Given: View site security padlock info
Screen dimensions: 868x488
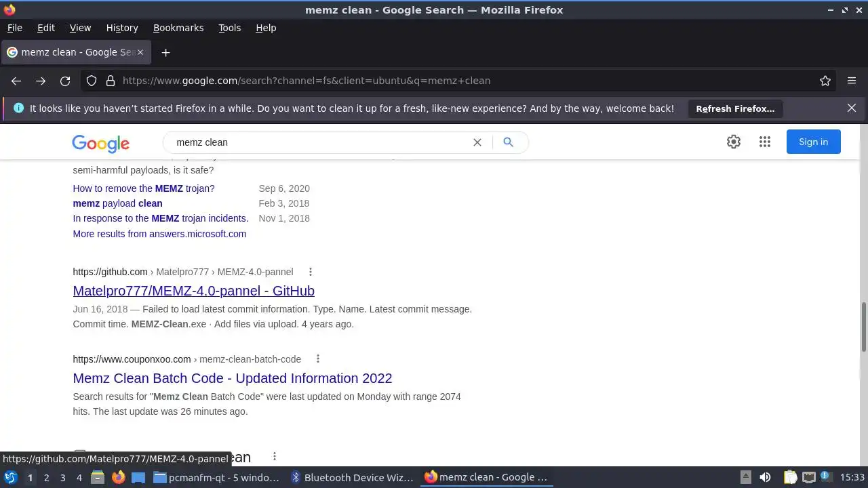Looking at the screenshot, I should (x=111, y=81).
